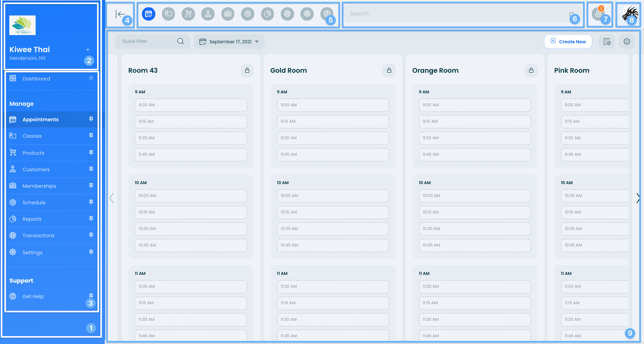Toggle pin for Classes in sidebar
The image size is (644, 344).
pos(91,136)
